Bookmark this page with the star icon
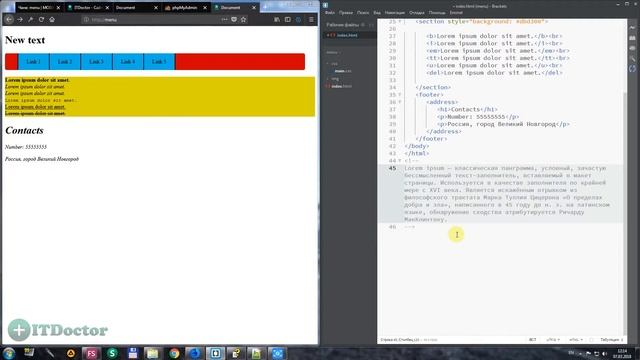This screenshot has height=360, width=640. pyautogui.click(x=243, y=19)
